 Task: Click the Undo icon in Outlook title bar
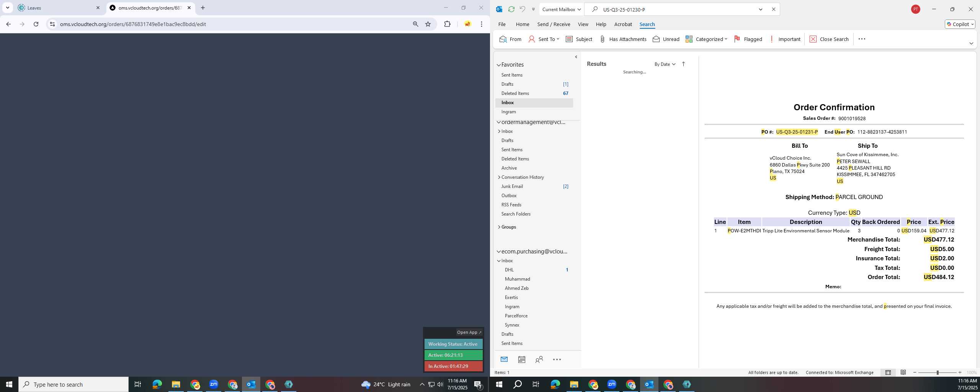(522, 9)
